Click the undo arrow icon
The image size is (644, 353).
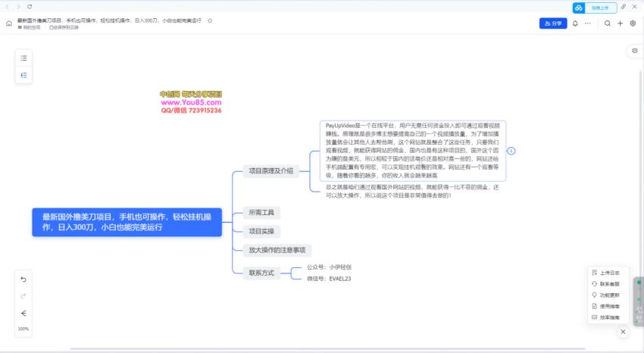click(x=23, y=279)
